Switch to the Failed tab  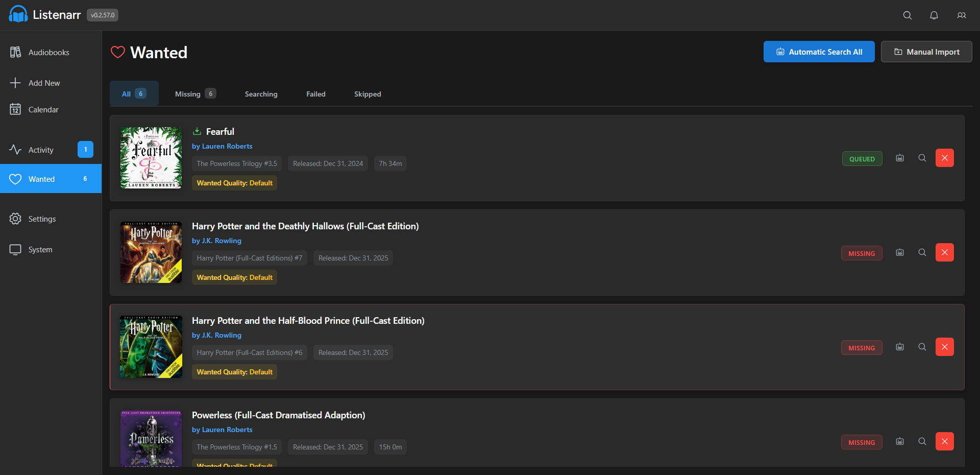[316, 93]
